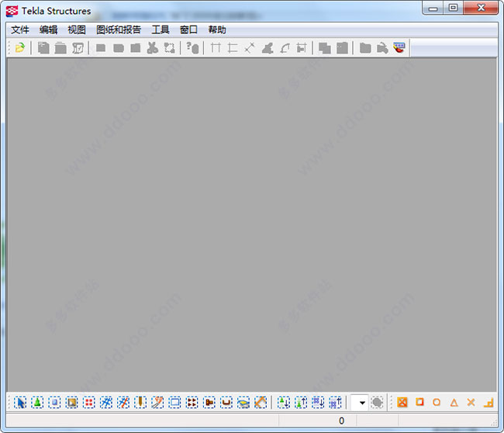Click the Select assemblies icon, purple down-arrow

tap(318, 403)
